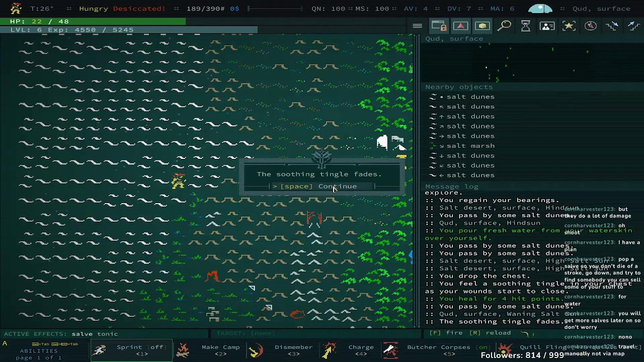Click the [F] fire command
The width and height of the screenshot is (644, 362).
(x=446, y=333)
